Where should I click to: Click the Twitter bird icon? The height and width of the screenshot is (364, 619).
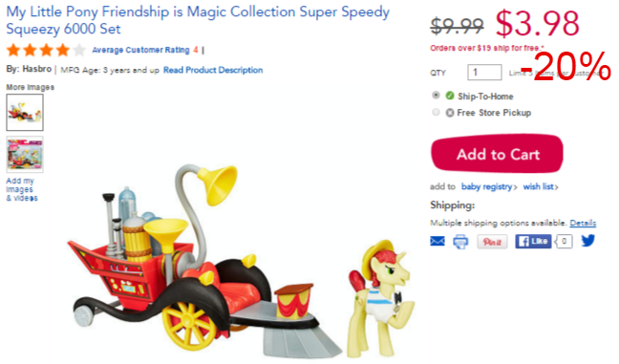(x=587, y=241)
